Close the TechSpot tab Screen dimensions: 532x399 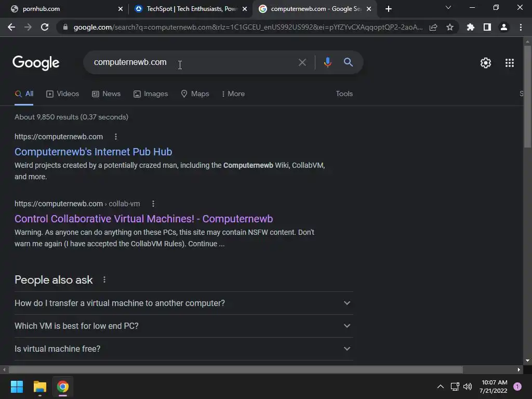coord(245,9)
